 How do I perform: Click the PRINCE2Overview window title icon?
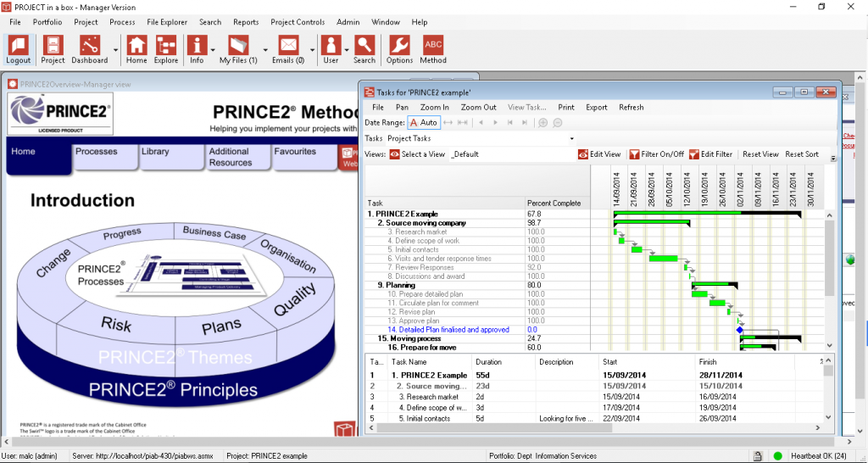point(12,84)
